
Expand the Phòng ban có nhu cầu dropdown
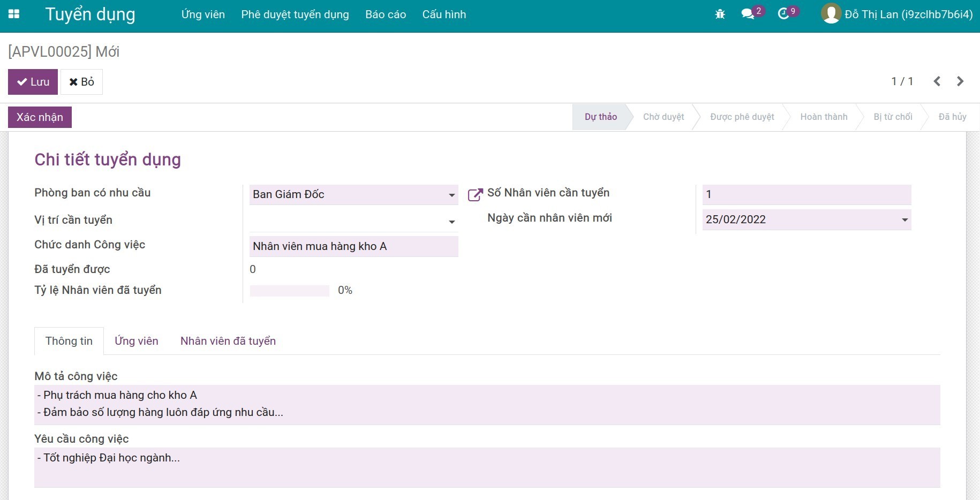coord(451,195)
